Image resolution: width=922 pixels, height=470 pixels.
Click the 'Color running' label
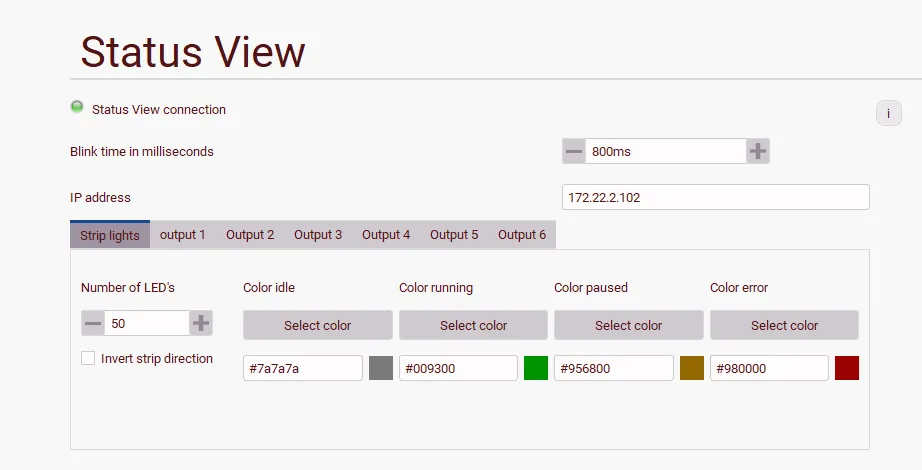436,288
